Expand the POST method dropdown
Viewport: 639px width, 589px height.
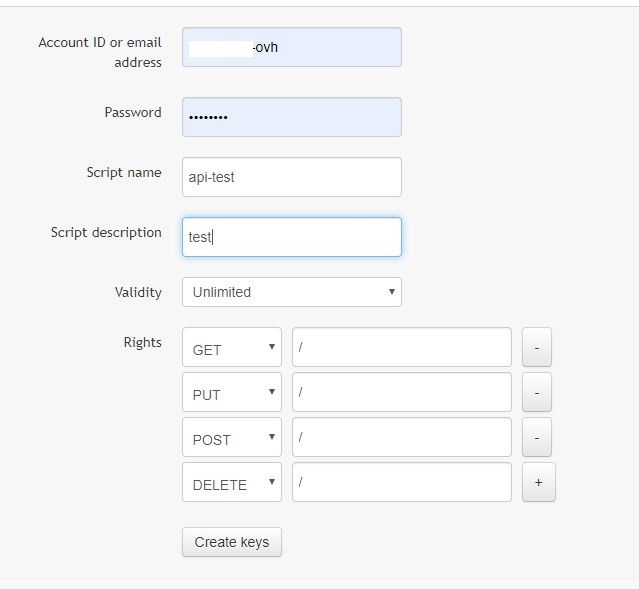[x=232, y=438]
